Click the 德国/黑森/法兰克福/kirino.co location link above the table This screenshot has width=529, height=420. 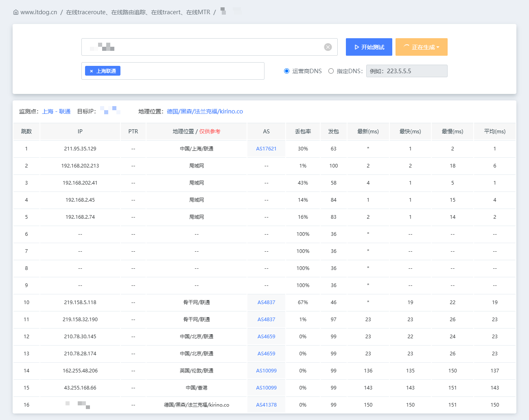coord(205,111)
